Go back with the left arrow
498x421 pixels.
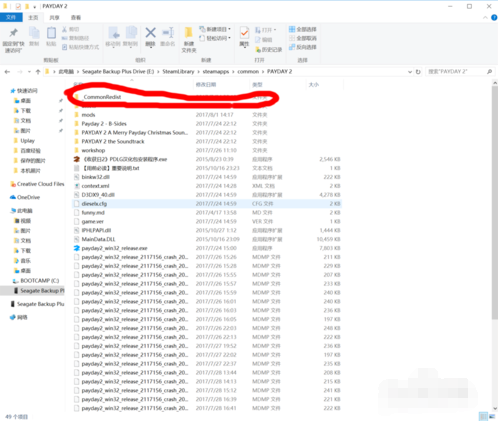tap(7, 72)
